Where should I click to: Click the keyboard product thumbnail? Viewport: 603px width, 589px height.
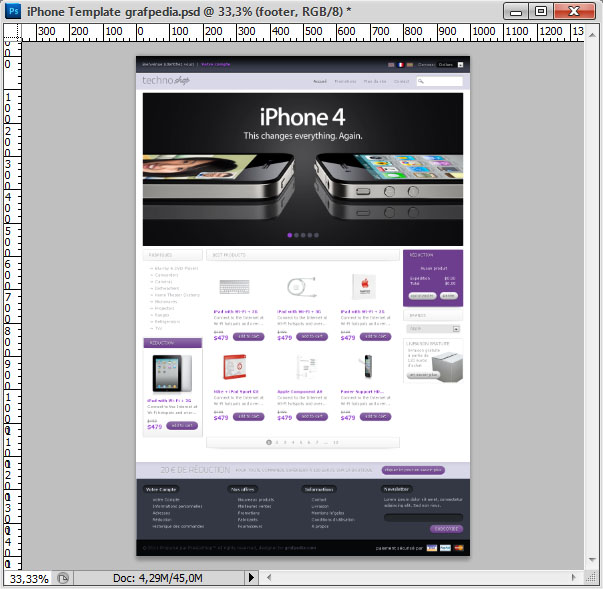(x=234, y=287)
